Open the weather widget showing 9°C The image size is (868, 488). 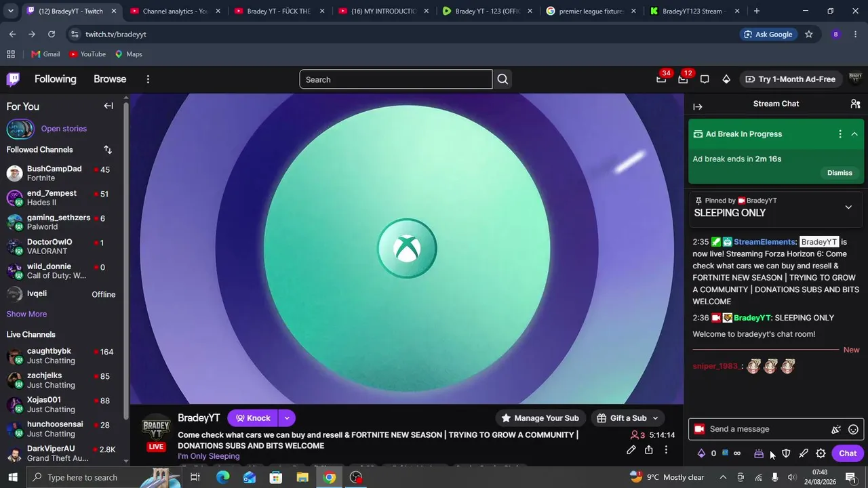tap(667, 477)
